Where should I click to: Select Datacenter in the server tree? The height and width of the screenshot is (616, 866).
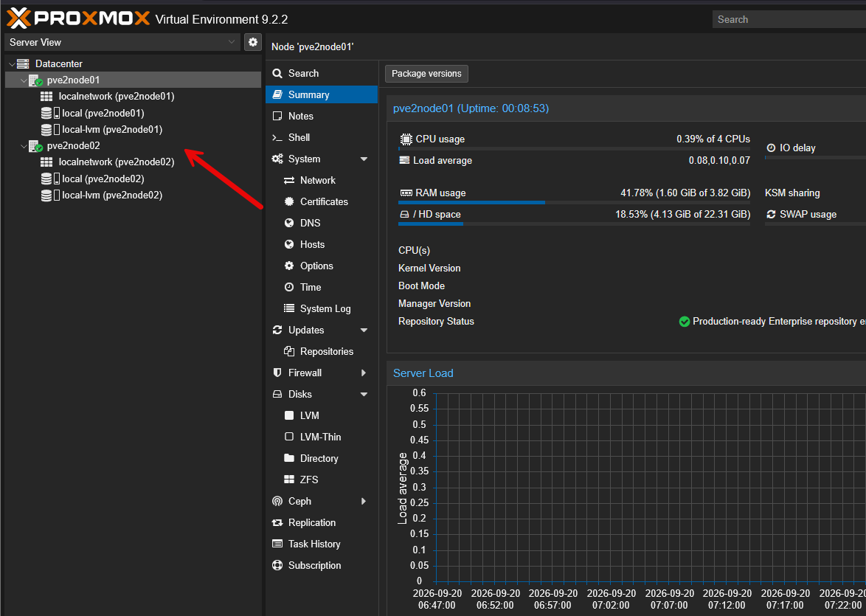click(x=133, y=63)
